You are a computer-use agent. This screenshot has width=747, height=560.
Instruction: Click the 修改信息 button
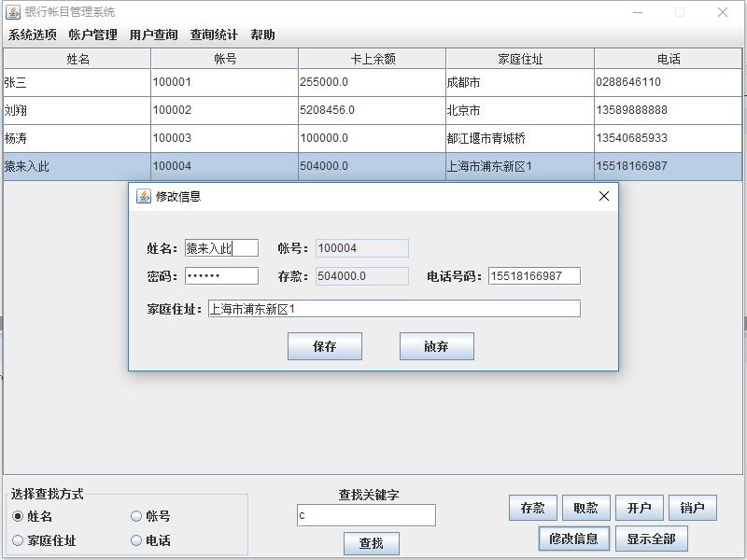(x=573, y=539)
